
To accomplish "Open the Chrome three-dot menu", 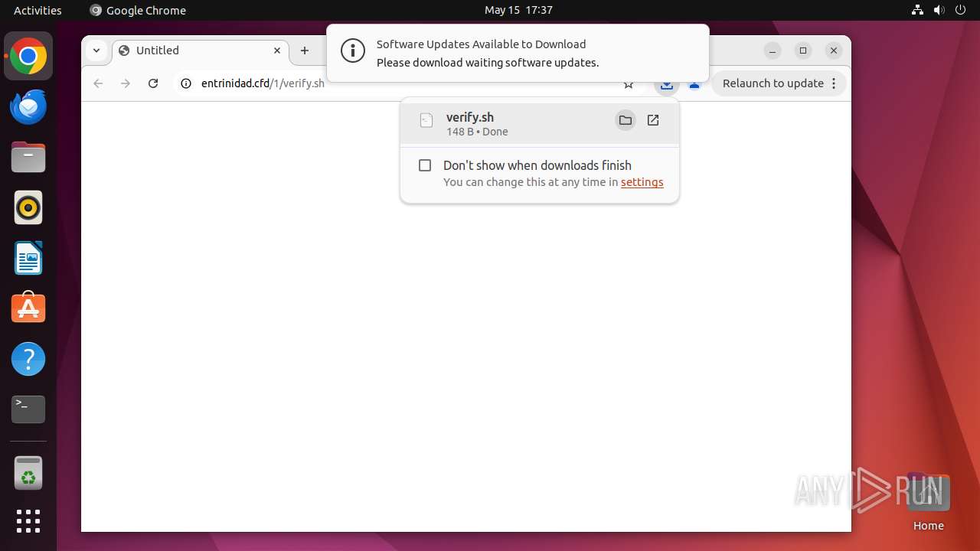I will [x=834, y=83].
